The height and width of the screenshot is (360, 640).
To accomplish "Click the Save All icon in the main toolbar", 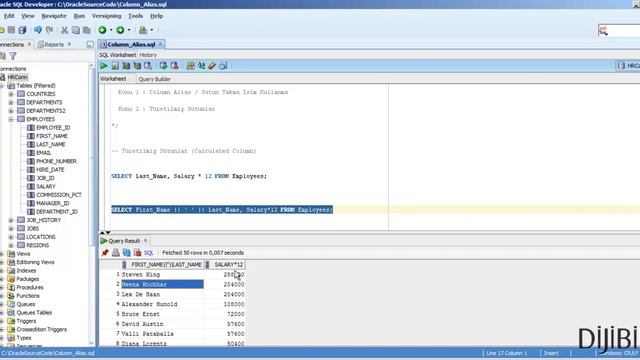I will coord(22,30).
